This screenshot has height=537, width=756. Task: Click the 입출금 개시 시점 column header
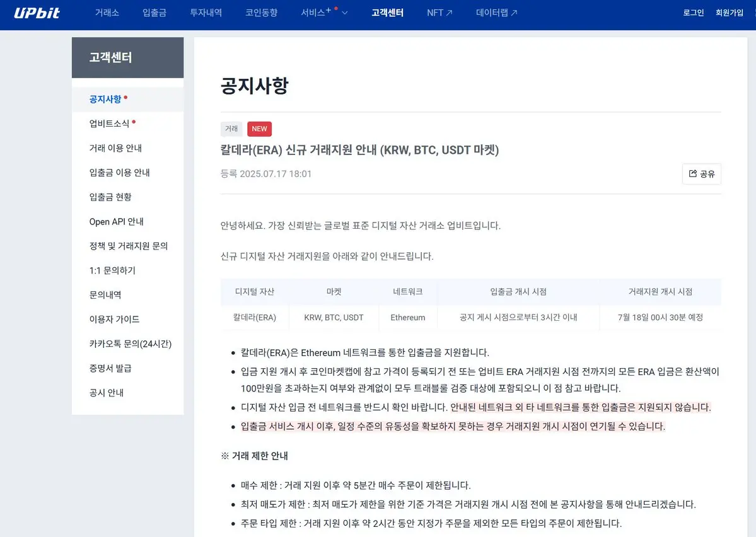518,292
